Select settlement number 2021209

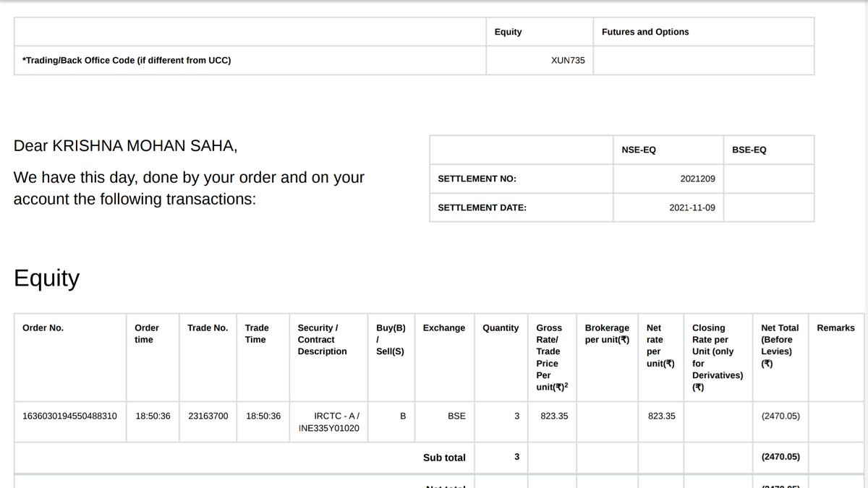697,179
